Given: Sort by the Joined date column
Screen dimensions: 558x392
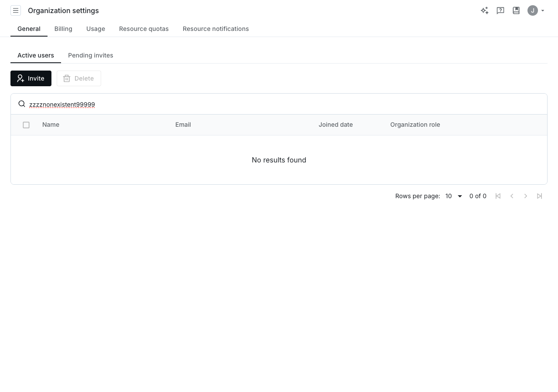Looking at the screenshot, I should pyautogui.click(x=336, y=125).
